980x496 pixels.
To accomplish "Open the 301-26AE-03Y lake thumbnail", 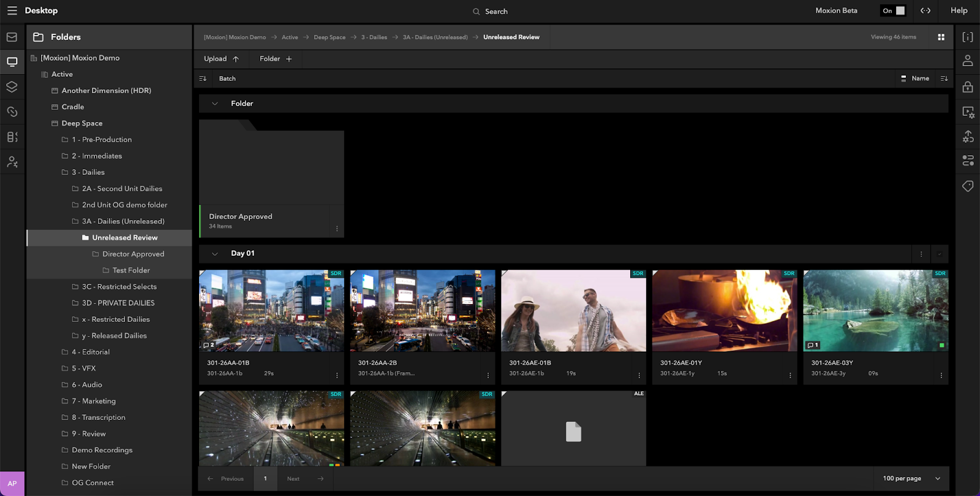I will 875,311.
